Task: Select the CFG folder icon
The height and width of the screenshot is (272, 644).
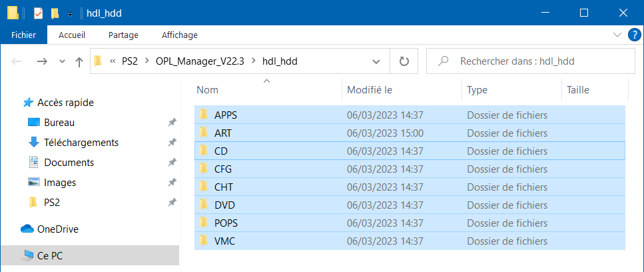Action: tap(203, 169)
